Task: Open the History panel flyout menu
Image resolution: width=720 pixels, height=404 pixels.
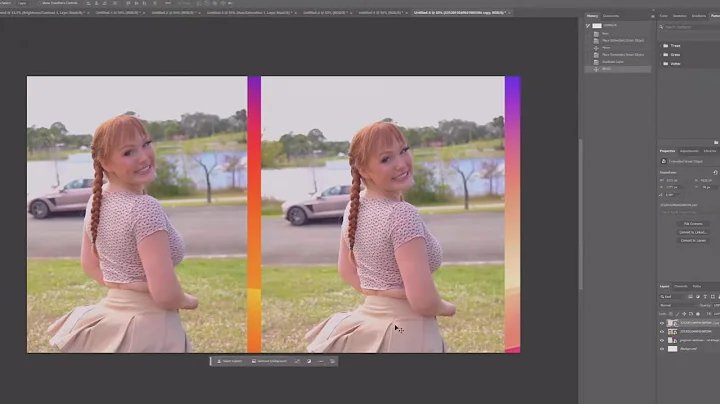Action: pos(653,17)
